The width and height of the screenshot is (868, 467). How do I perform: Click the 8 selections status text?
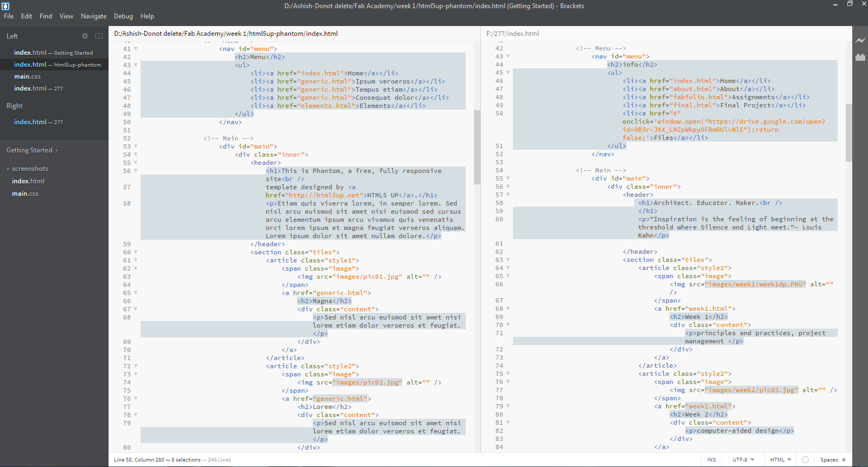pos(186,459)
